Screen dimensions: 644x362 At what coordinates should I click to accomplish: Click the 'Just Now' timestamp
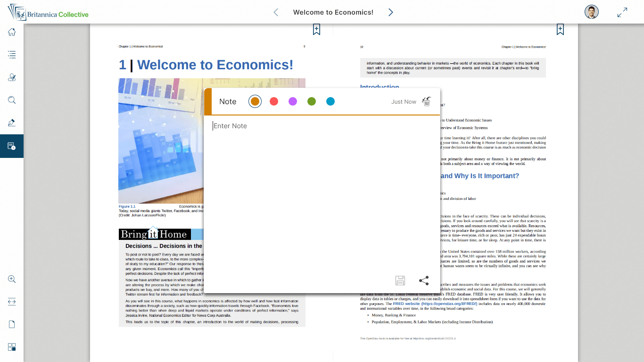[x=404, y=102]
